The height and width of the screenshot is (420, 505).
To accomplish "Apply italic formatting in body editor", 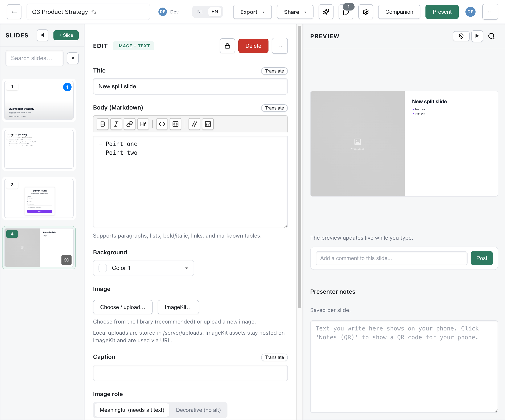I will tap(116, 124).
